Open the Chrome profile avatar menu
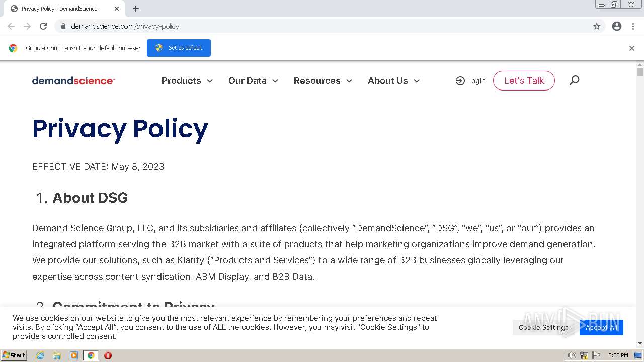Viewport: 644px width, 362px height. click(617, 26)
